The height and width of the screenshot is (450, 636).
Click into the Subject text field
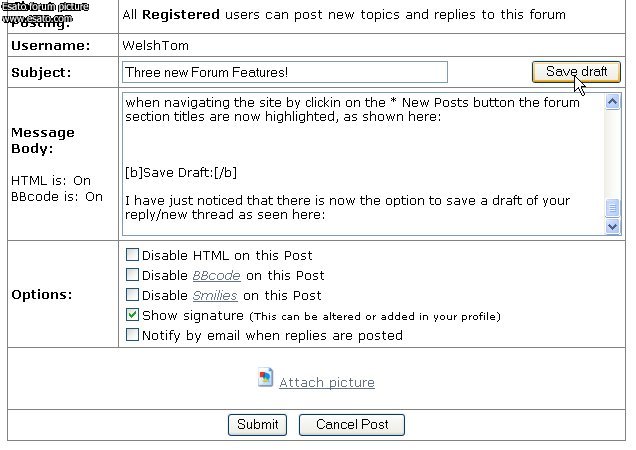[x=285, y=72]
